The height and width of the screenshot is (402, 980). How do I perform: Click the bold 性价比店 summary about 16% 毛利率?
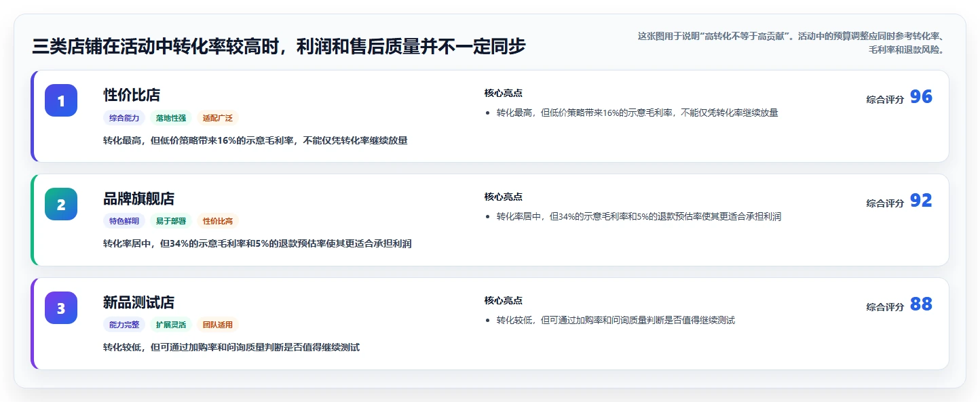point(255,140)
